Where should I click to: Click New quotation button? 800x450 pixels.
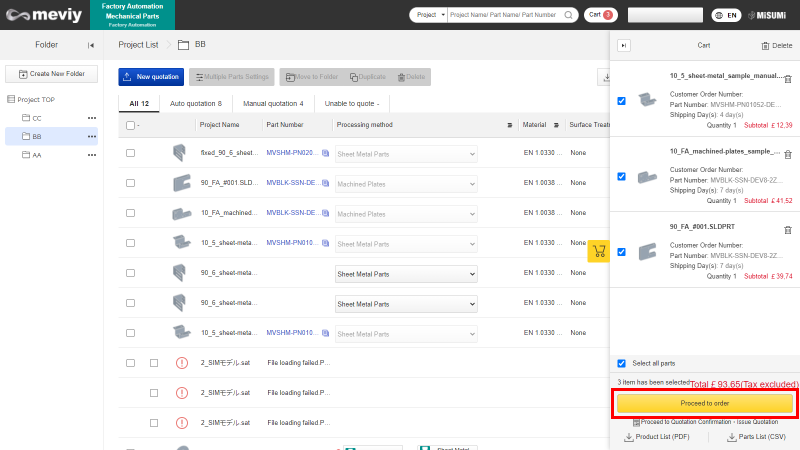click(151, 77)
